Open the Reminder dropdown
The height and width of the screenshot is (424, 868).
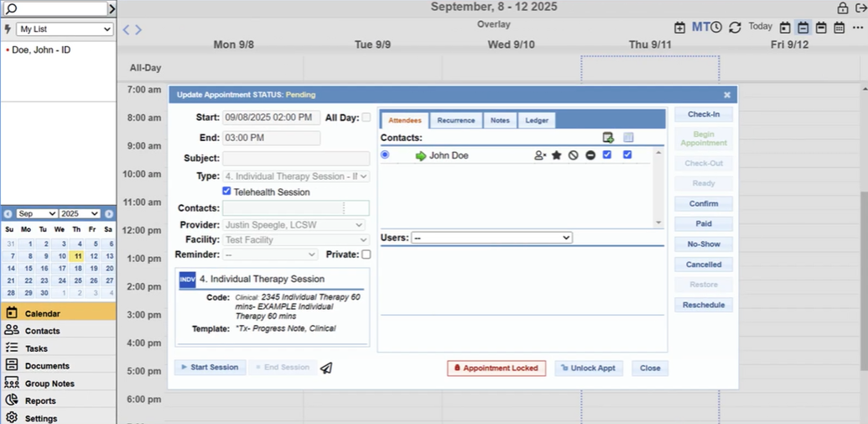tap(270, 254)
